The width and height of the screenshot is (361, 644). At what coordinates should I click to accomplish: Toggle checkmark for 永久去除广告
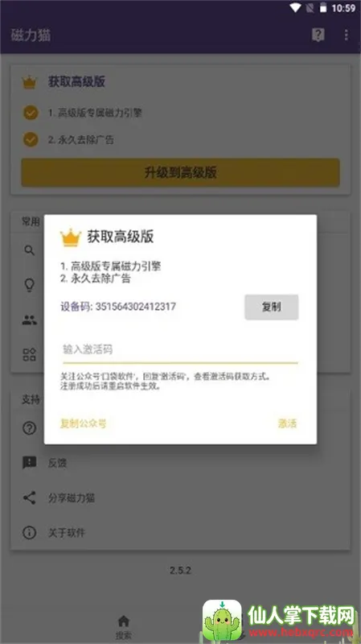[x=31, y=139]
